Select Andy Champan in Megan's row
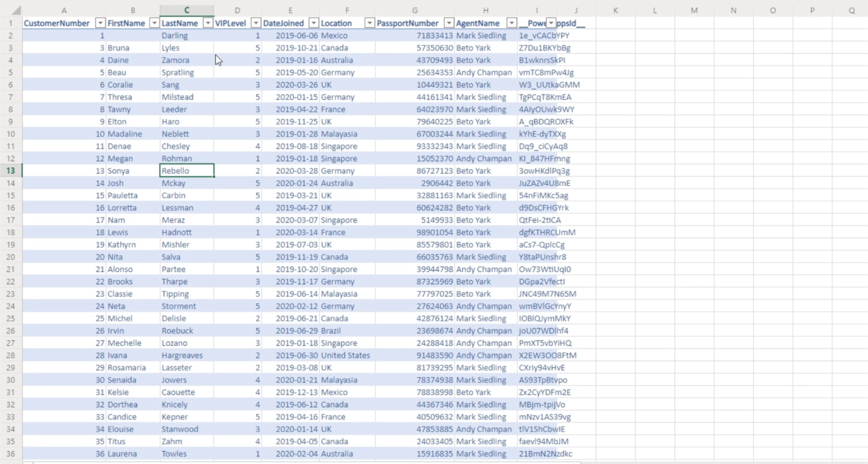This screenshot has height=464, width=868. 486,158
